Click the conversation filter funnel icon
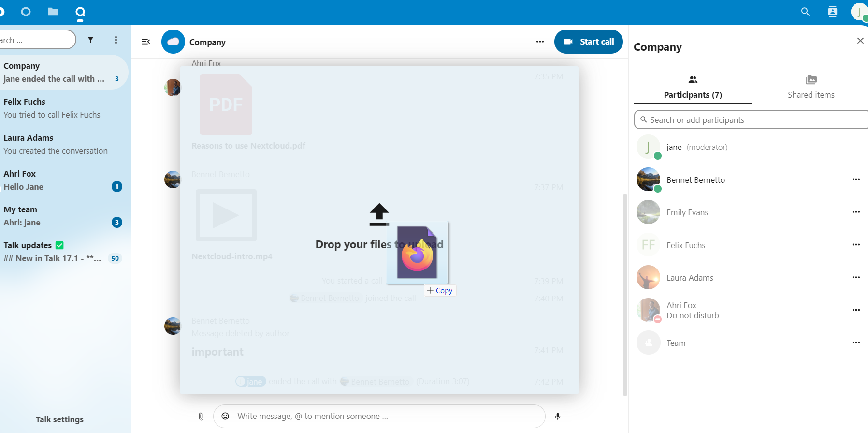Screen dimensions: 868x433 click(90, 40)
